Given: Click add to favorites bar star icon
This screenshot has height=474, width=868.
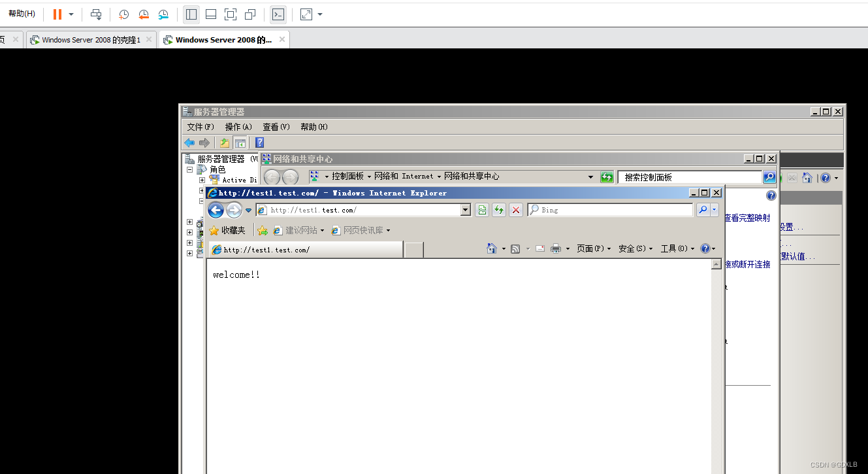Looking at the screenshot, I should pos(263,230).
